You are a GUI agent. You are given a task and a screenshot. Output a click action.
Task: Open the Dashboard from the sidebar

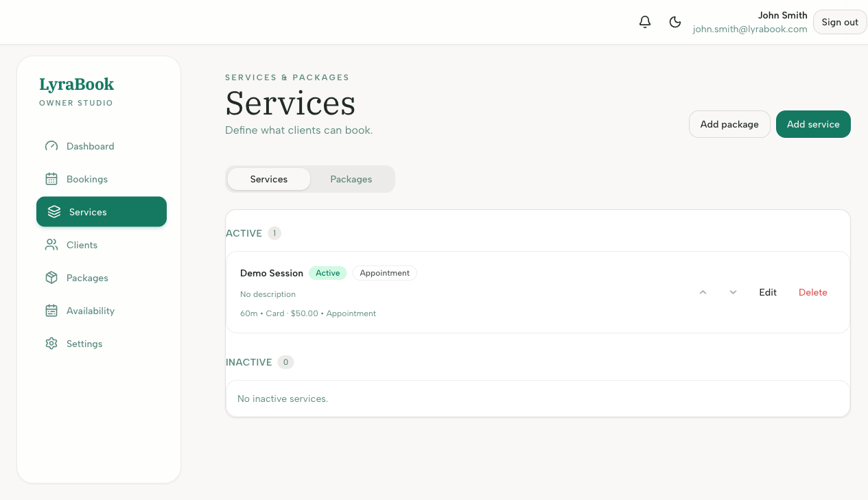point(90,146)
